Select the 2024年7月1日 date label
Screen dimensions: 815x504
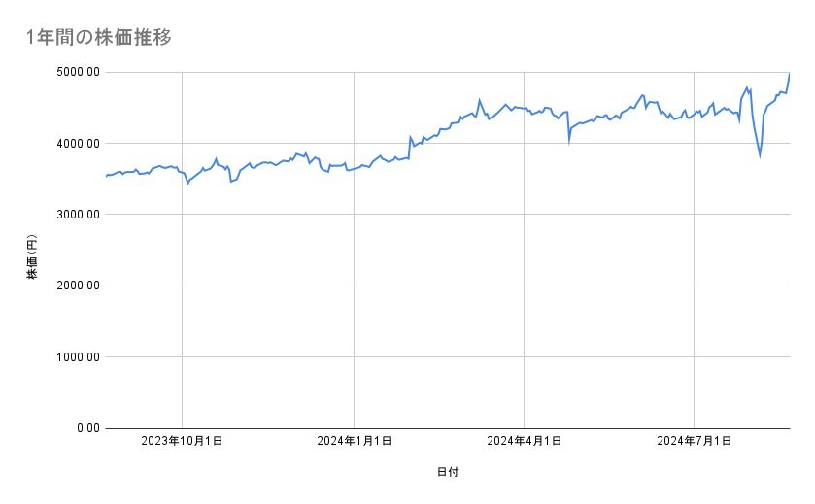(x=695, y=442)
